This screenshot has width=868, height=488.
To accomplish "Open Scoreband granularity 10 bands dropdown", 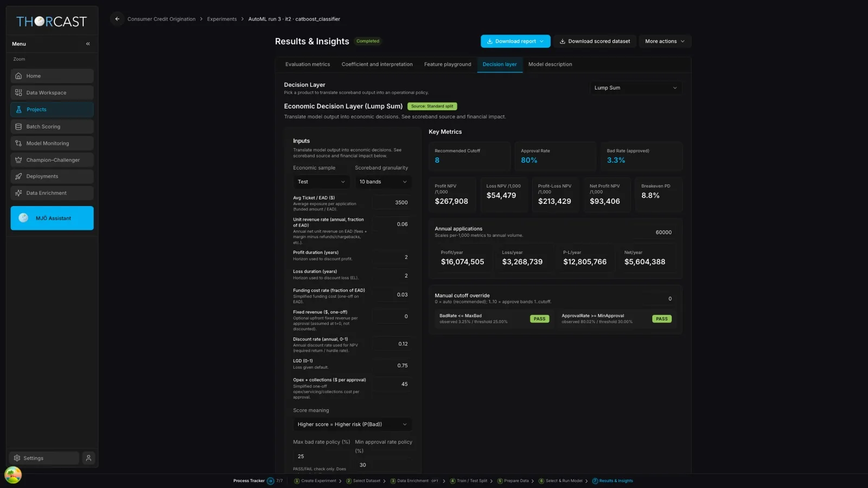I will (x=383, y=182).
